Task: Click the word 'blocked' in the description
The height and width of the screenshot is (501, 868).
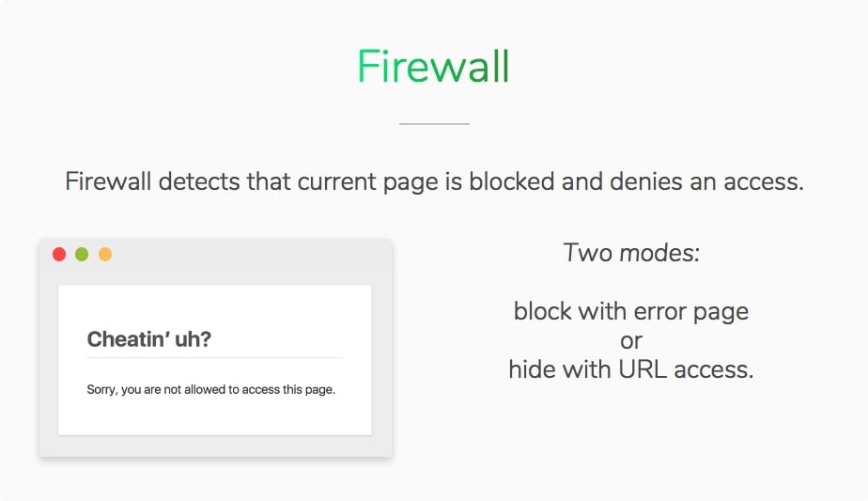Action: pyautogui.click(x=511, y=181)
